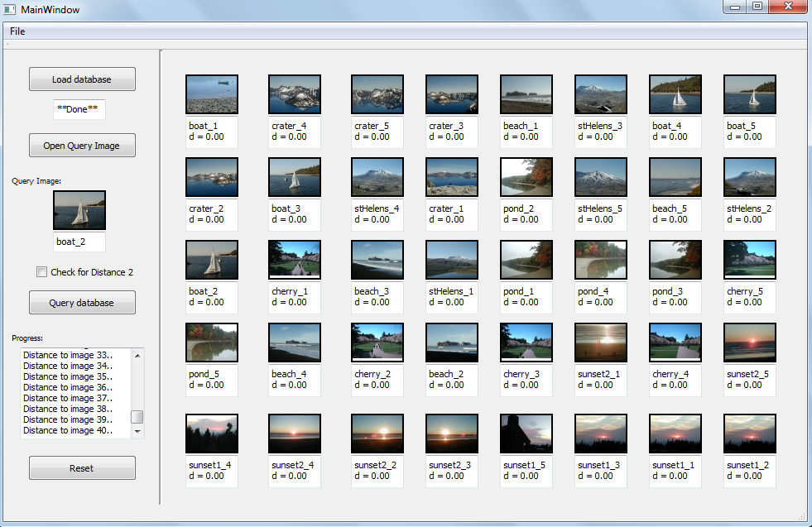
Task: Click the Load database button
Action: [82, 79]
